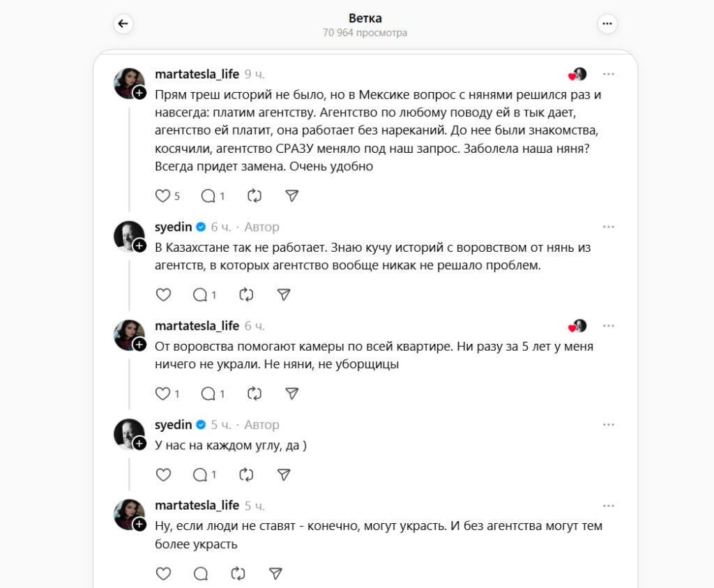This screenshot has height=588, width=714.
Task: Reply to syedin's "У нас на каждом углу" comment
Action: (x=200, y=475)
